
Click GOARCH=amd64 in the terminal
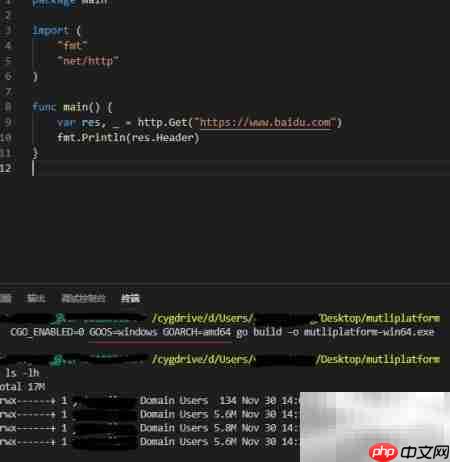pyautogui.click(x=197, y=332)
